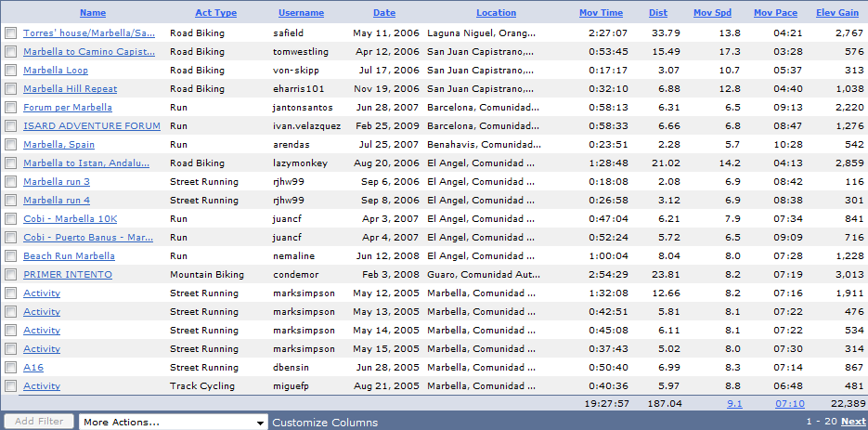Sort the table by Date column

click(x=384, y=13)
